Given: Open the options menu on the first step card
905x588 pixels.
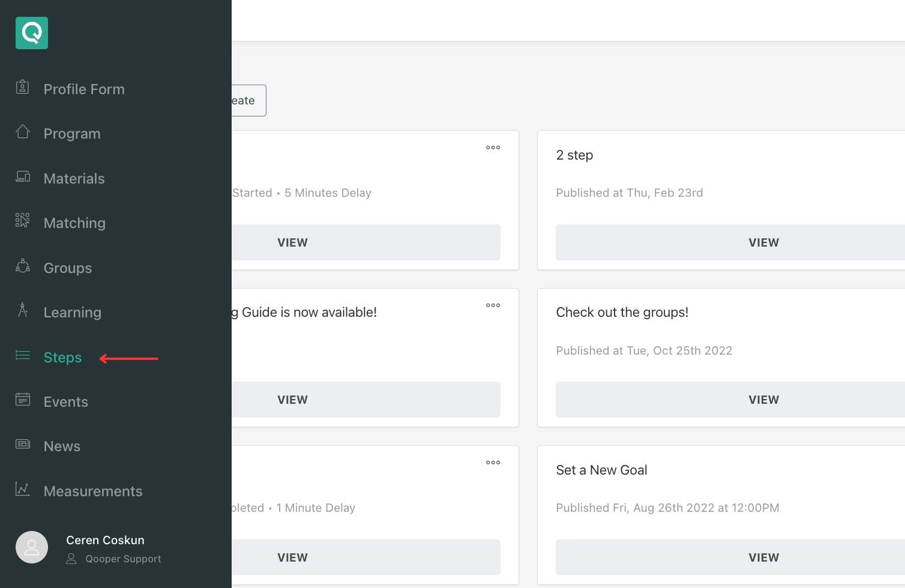Looking at the screenshot, I should [x=493, y=147].
